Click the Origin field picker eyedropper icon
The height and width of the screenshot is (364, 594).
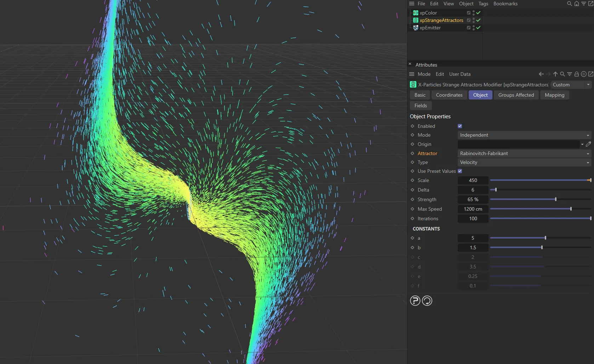click(x=588, y=144)
